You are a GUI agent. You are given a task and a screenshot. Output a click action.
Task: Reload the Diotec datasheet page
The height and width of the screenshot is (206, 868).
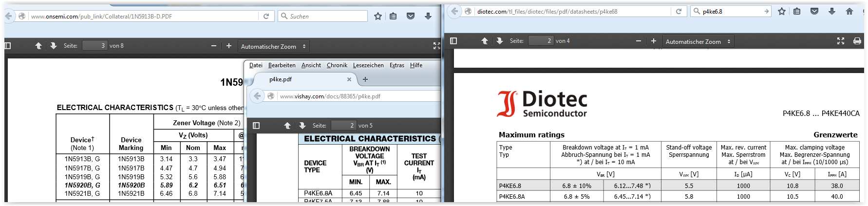pos(678,11)
